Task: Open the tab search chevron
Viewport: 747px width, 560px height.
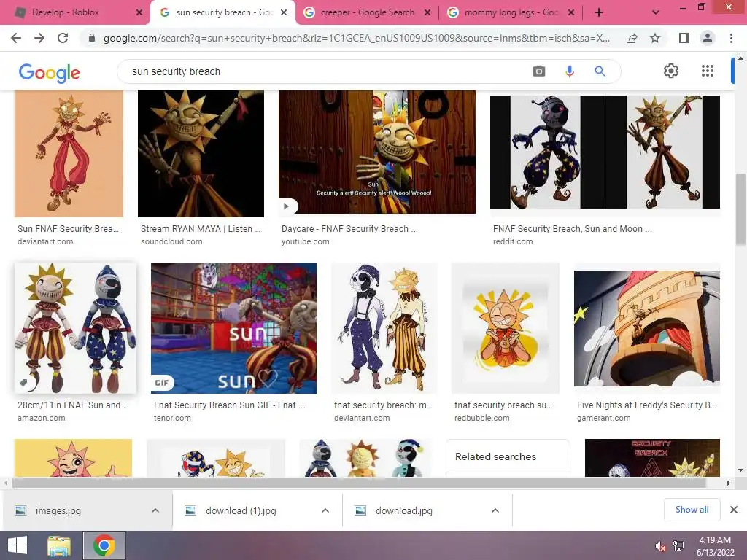Action: click(656, 12)
